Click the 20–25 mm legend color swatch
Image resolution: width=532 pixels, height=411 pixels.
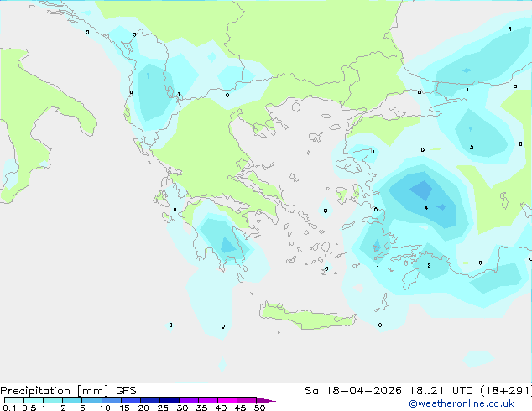(x=150, y=400)
